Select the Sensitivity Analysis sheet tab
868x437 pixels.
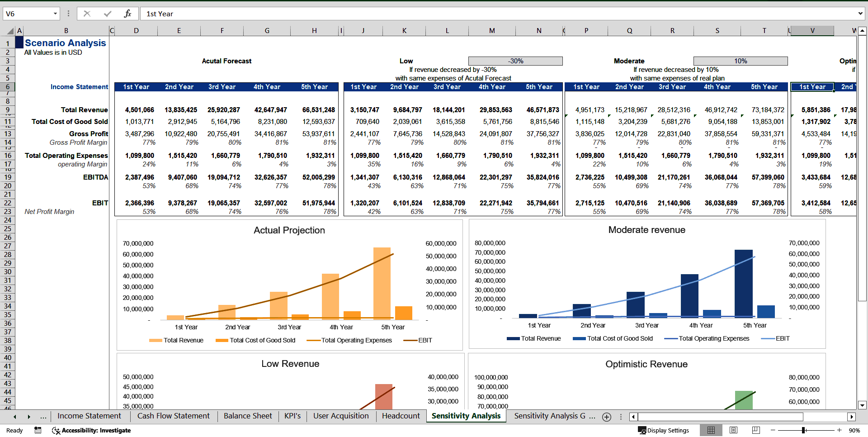[x=466, y=416]
